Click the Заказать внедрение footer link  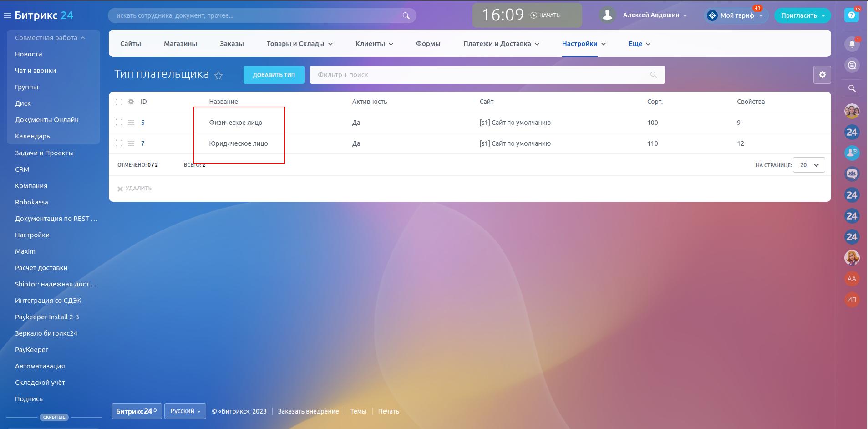coord(308,411)
